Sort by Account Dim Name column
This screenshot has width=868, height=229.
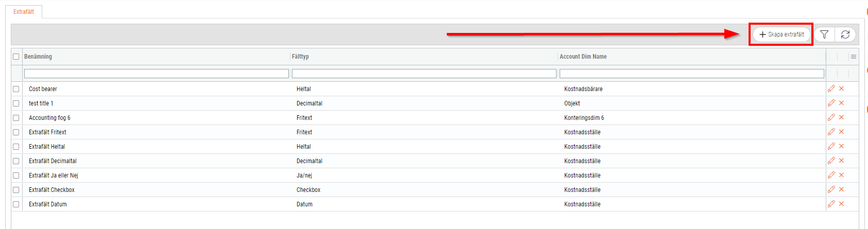click(583, 57)
